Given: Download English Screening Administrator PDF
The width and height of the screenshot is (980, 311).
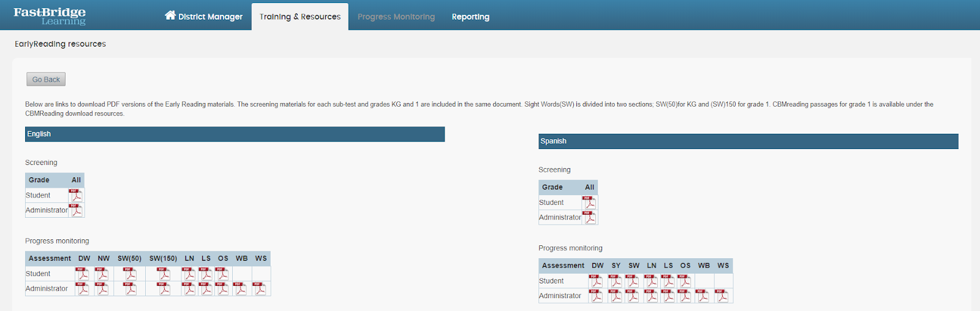Looking at the screenshot, I should [x=76, y=210].
